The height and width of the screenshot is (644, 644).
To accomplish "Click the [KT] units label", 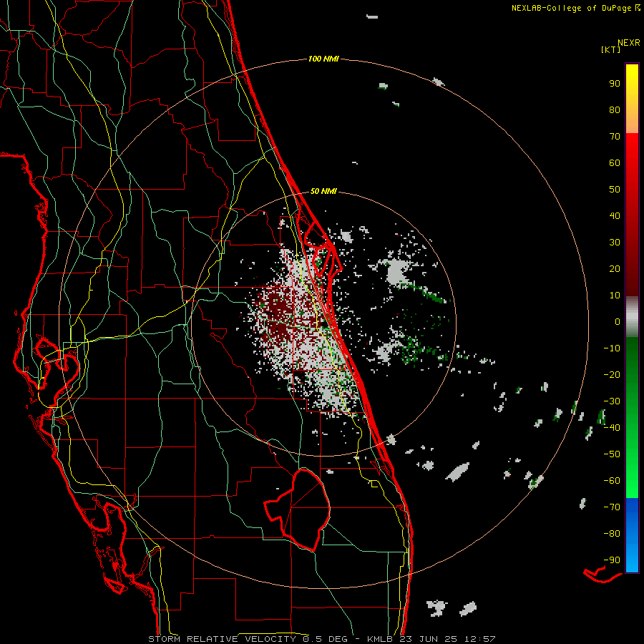I will click(610, 49).
